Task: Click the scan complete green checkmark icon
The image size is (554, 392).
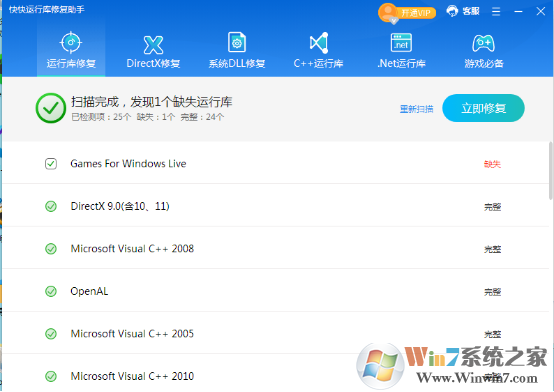Action: (51, 108)
